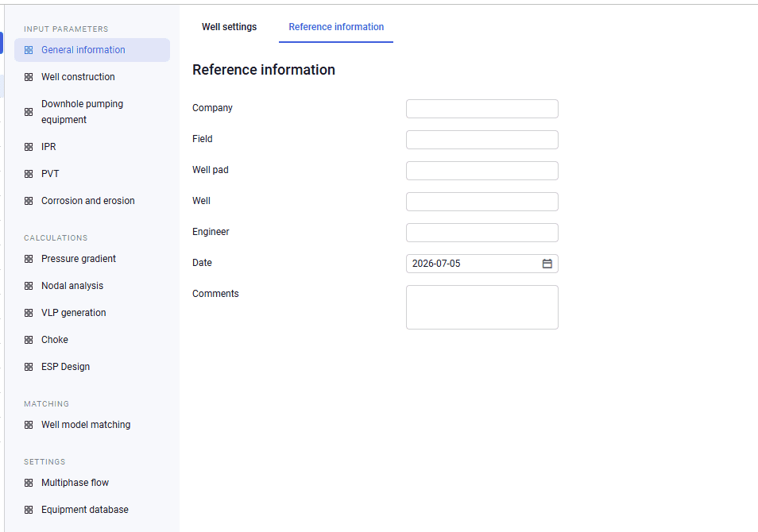
Task: Open Downhole pumping equipment section
Action: click(x=92, y=112)
